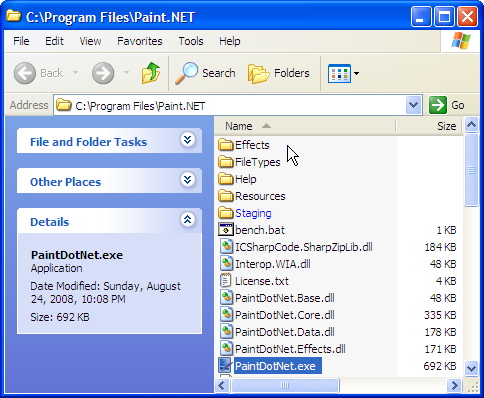Open the Help menu

[x=230, y=41]
